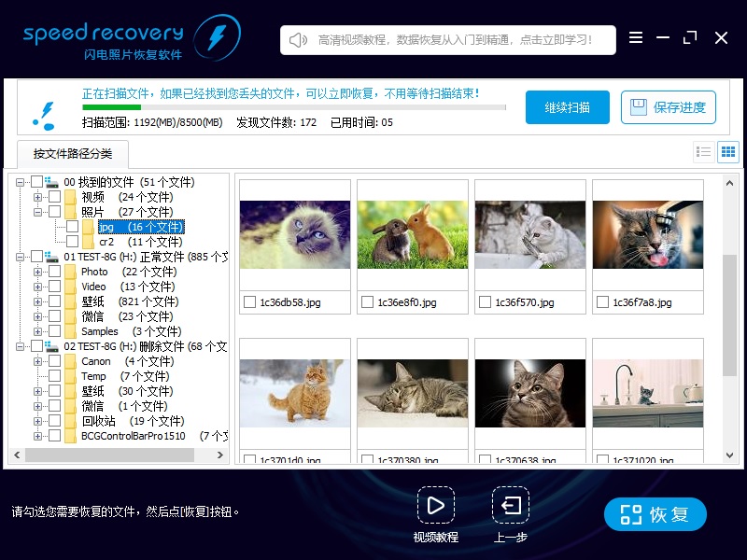Open the two rabbits thumbnail 1c36e8f0.jpg
747x560 pixels.
413,234
